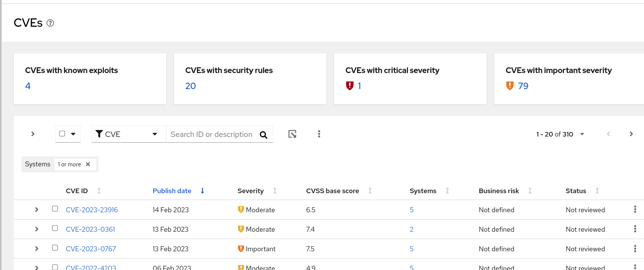Image resolution: width=644 pixels, height=270 pixels.
Task: Click the CVE filter funnel icon
Action: point(99,133)
